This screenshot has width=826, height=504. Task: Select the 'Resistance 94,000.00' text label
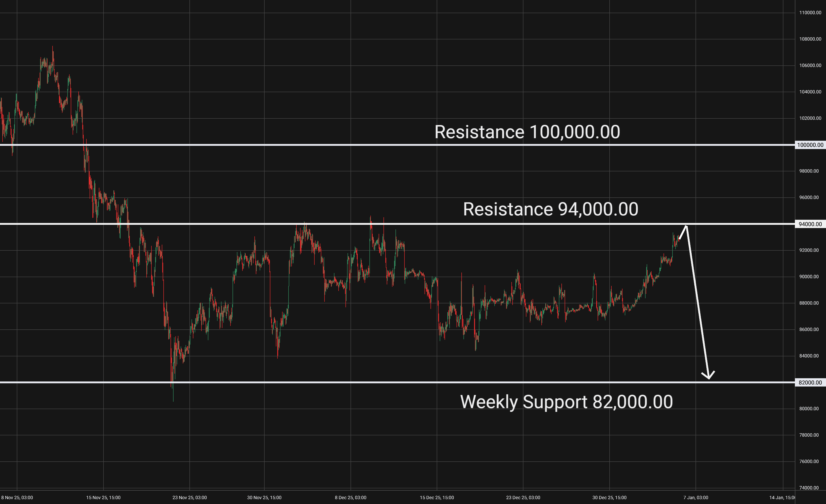550,209
